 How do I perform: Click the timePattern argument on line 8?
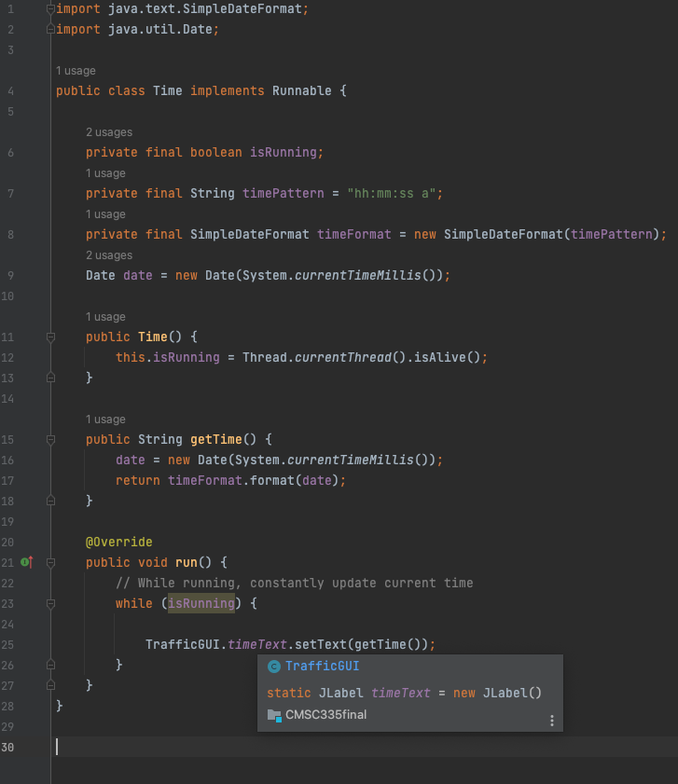pos(612,235)
